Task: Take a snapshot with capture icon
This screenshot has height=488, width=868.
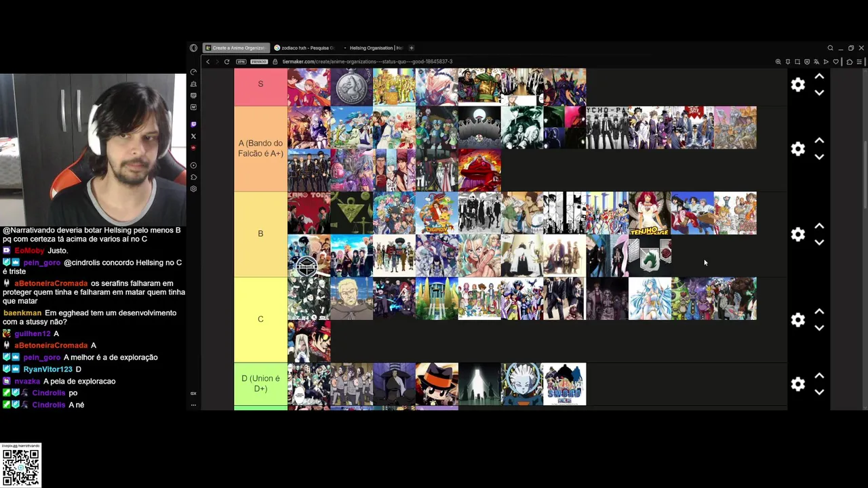Action: coord(797,62)
